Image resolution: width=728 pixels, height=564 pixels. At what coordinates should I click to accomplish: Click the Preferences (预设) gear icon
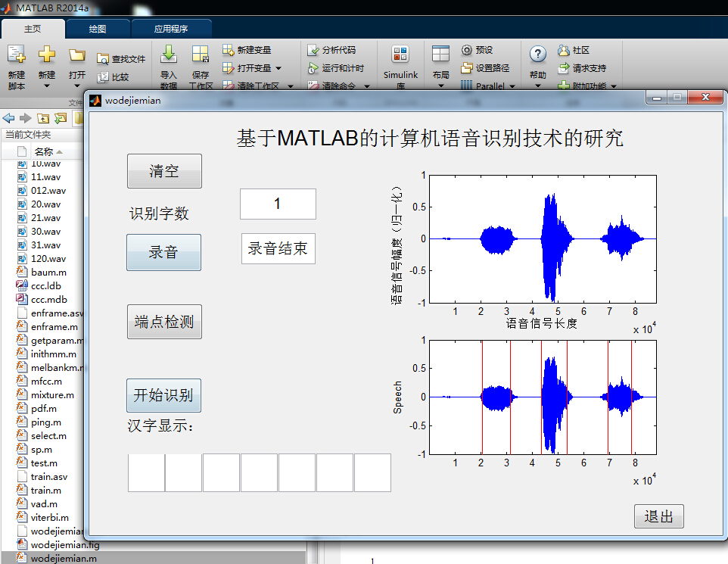[x=467, y=50]
